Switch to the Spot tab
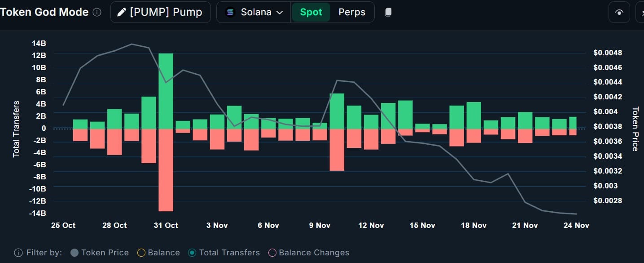 (x=311, y=12)
